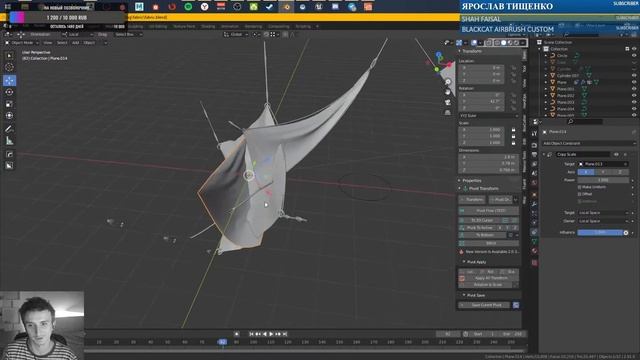This screenshot has width=640, height=360.
Task: Click the Blender icon in the taskbar
Action: coord(286,7)
